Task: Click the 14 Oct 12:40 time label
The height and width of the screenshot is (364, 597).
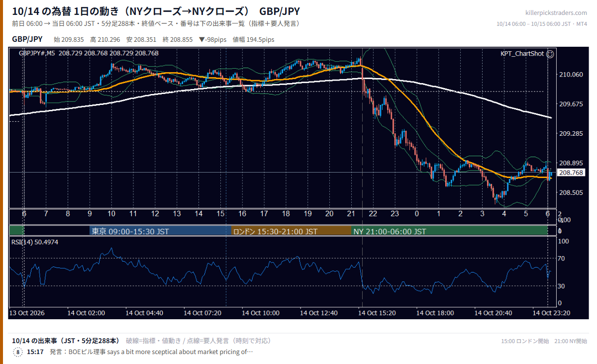Action: pyautogui.click(x=319, y=313)
